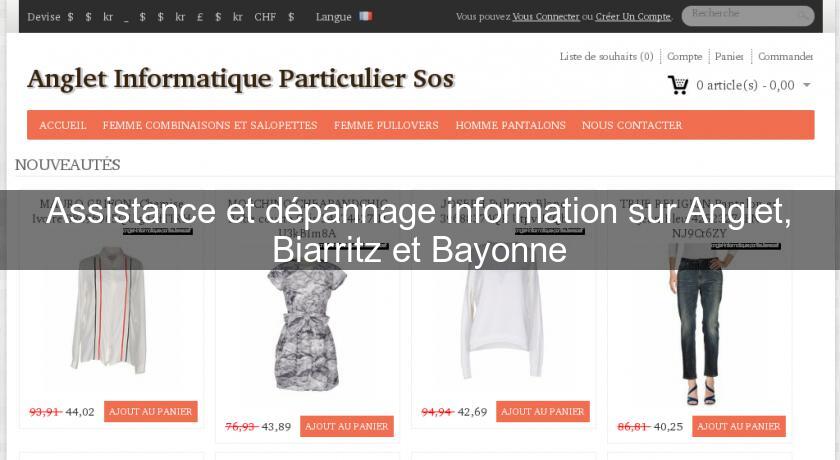Screen dimensions: 840x460
Task: Open the striped white shirt thumbnail
Action: (x=110, y=311)
